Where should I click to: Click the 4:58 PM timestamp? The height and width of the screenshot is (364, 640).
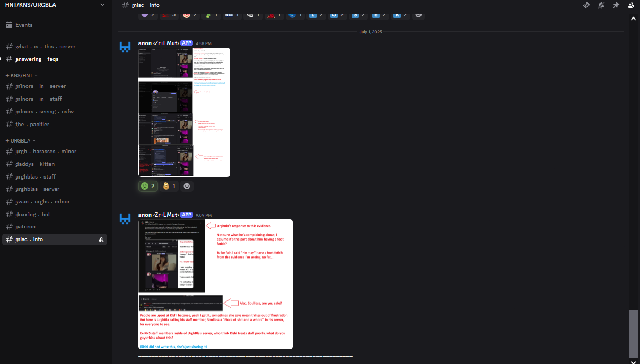click(x=204, y=43)
